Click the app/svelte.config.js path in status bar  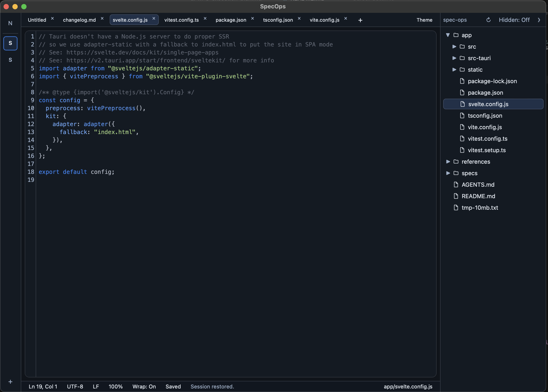point(408,386)
